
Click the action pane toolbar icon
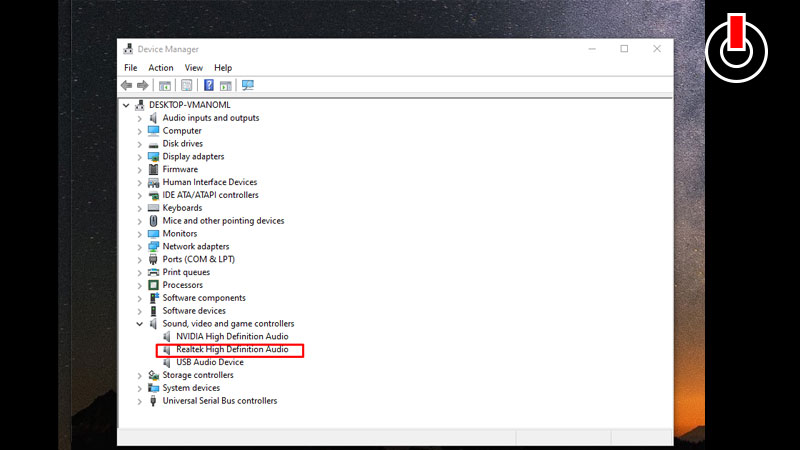click(226, 85)
